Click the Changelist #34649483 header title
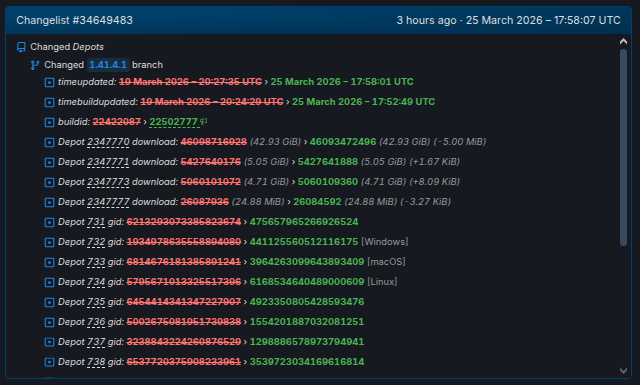 tap(74, 20)
